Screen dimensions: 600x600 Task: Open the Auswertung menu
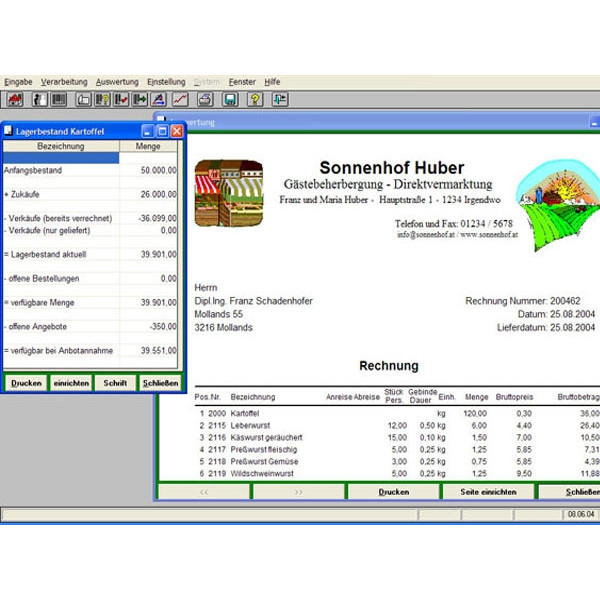point(117,82)
